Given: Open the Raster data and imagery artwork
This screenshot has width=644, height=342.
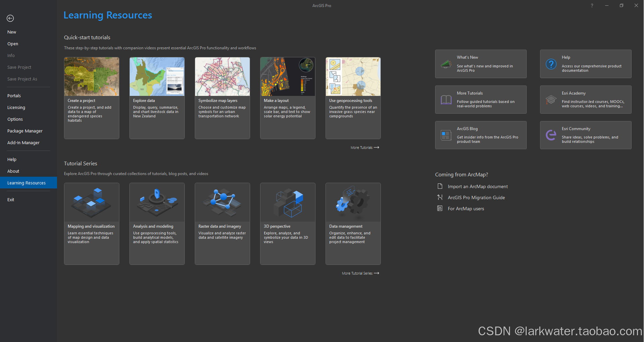Looking at the screenshot, I should [x=222, y=202].
